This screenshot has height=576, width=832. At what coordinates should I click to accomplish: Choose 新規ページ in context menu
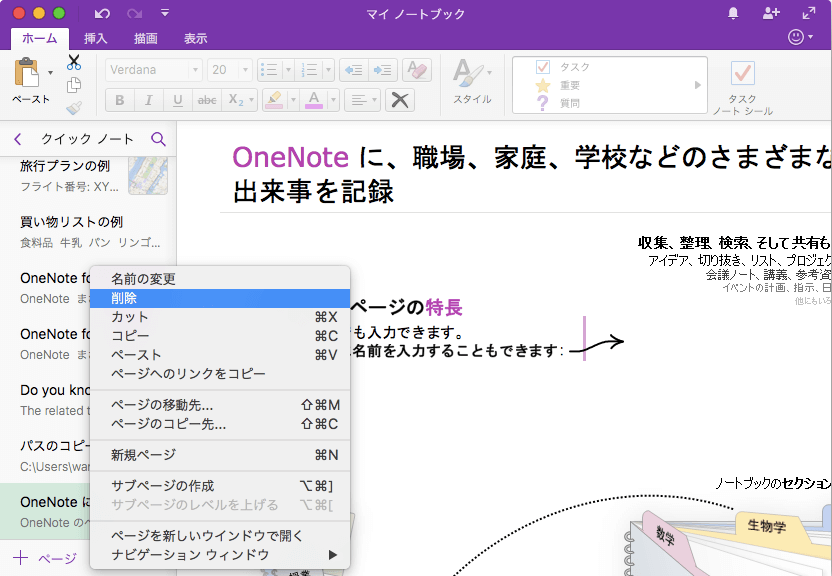[220, 455]
